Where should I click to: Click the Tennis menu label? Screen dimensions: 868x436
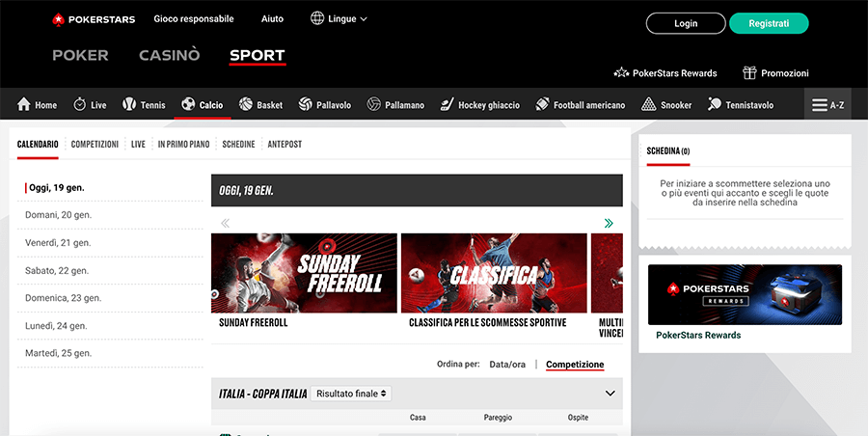pos(152,105)
